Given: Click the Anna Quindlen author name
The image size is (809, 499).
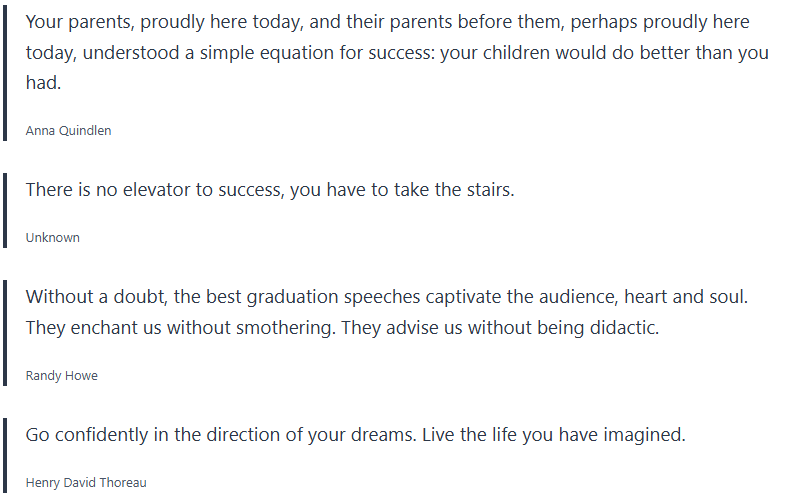Looking at the screenshot, I should coord(68,130).
